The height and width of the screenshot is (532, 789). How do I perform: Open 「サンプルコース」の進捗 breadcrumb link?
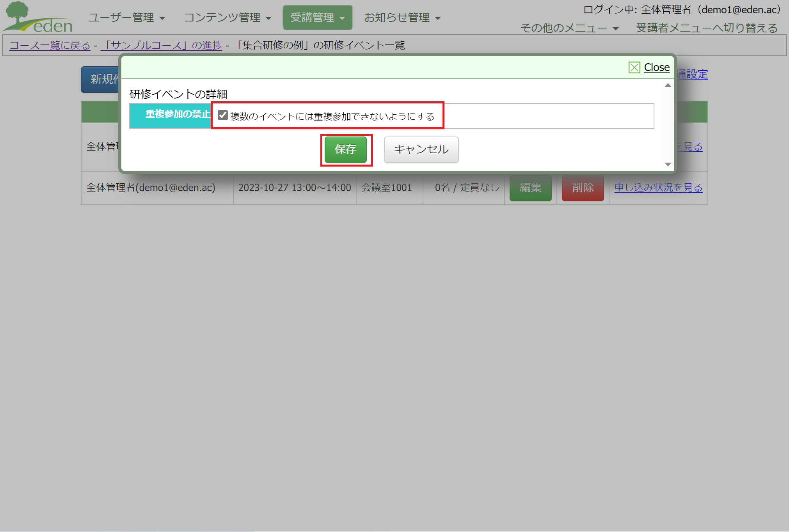coord(162,45)
